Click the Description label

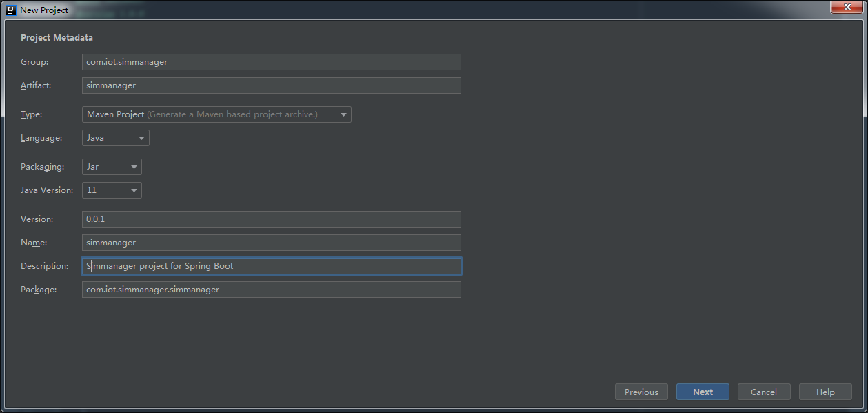pos(45,266)
